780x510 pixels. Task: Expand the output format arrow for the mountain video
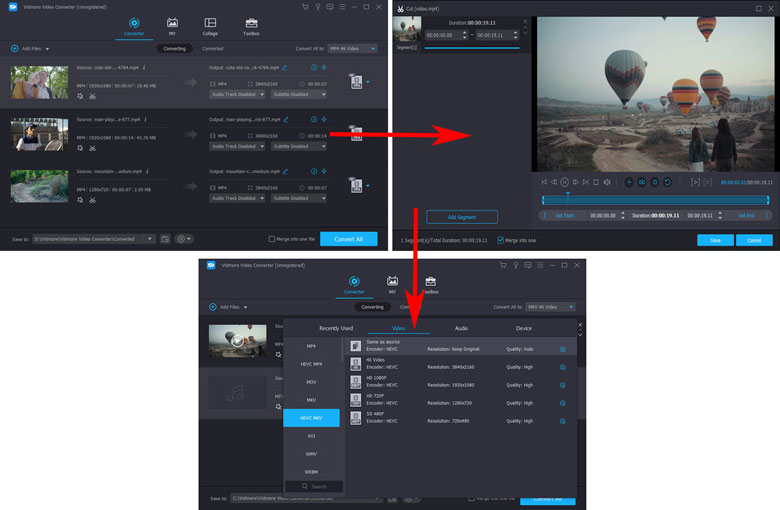click(368, 186)
